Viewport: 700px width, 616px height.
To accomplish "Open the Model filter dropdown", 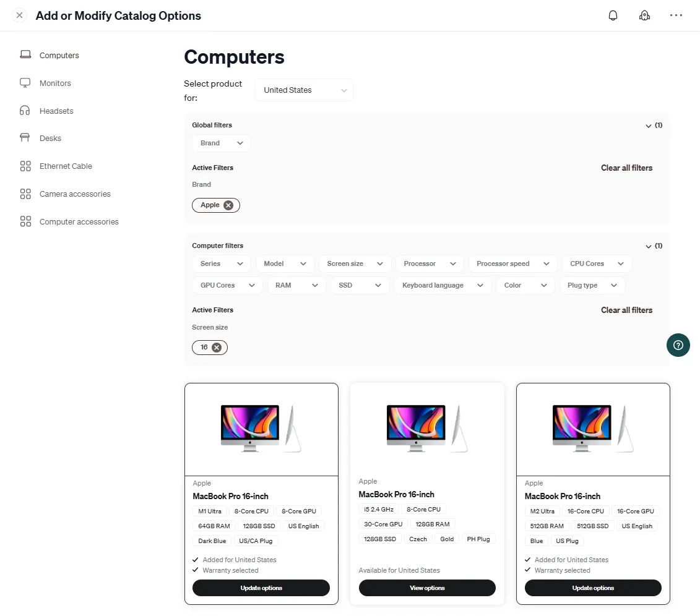I will point(285,263).
